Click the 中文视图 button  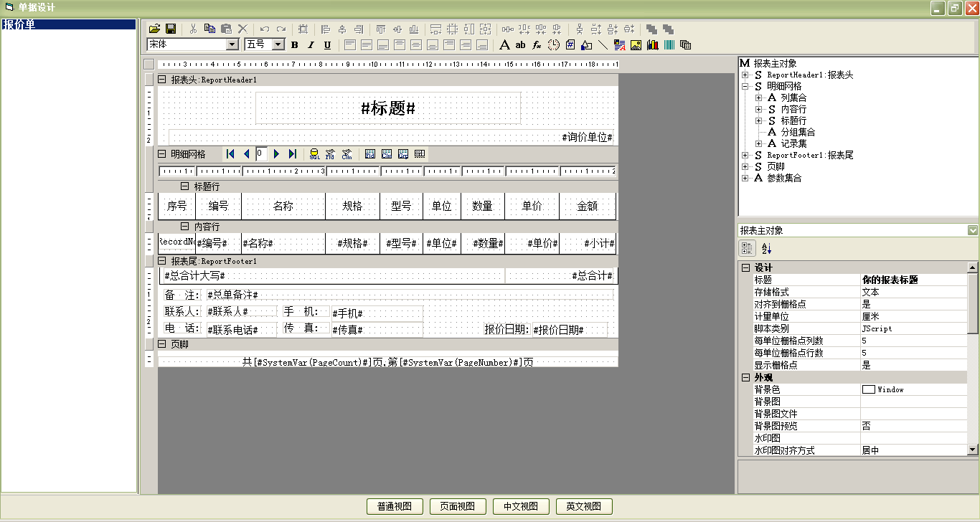tap(521, 506)
